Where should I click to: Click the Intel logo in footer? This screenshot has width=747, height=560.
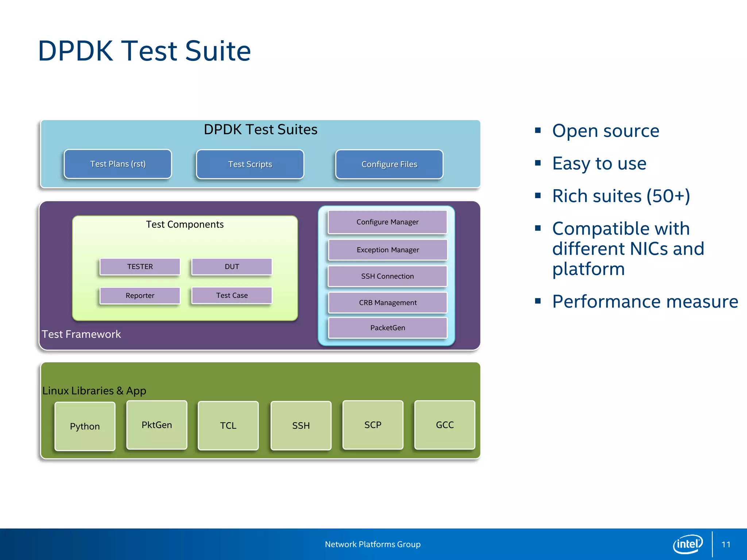click(688, 544)
